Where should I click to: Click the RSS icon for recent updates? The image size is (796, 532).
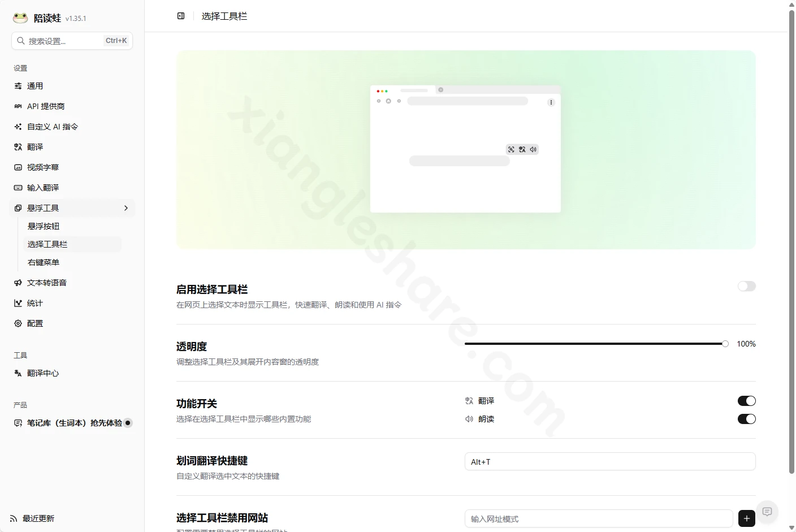[x=14, y=518]
